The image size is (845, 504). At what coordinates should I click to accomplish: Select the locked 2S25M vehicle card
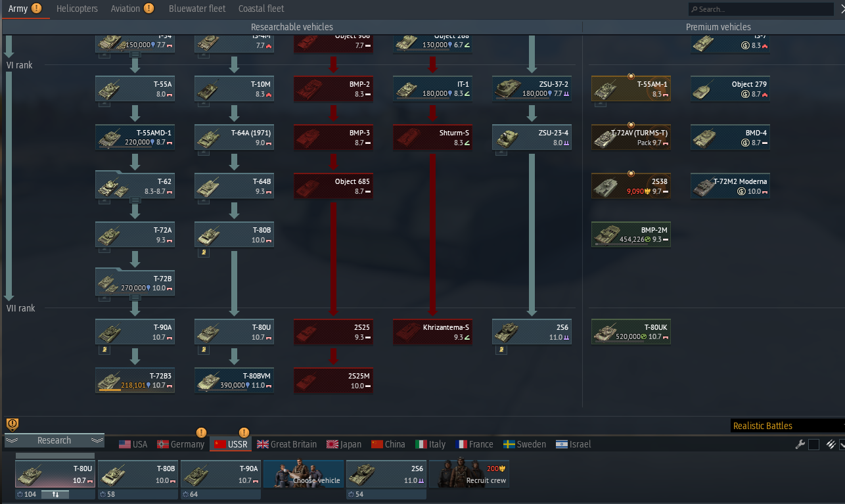tap(334, 380)
